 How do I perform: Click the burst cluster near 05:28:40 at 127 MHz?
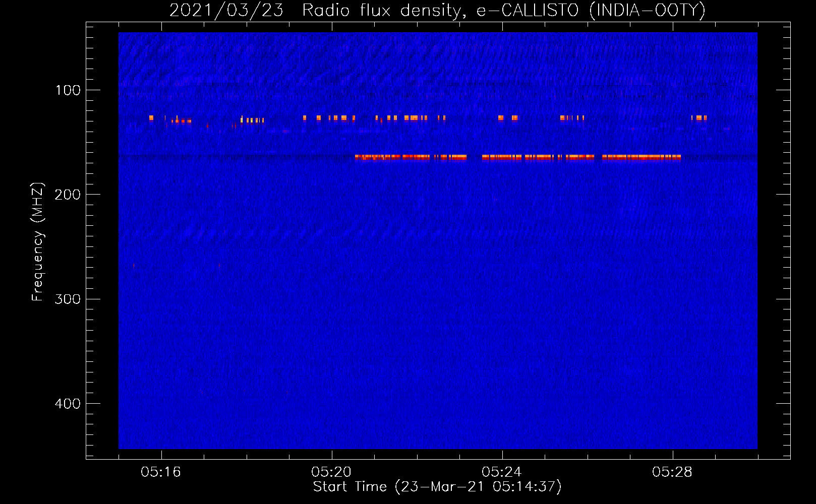(699, 118)
